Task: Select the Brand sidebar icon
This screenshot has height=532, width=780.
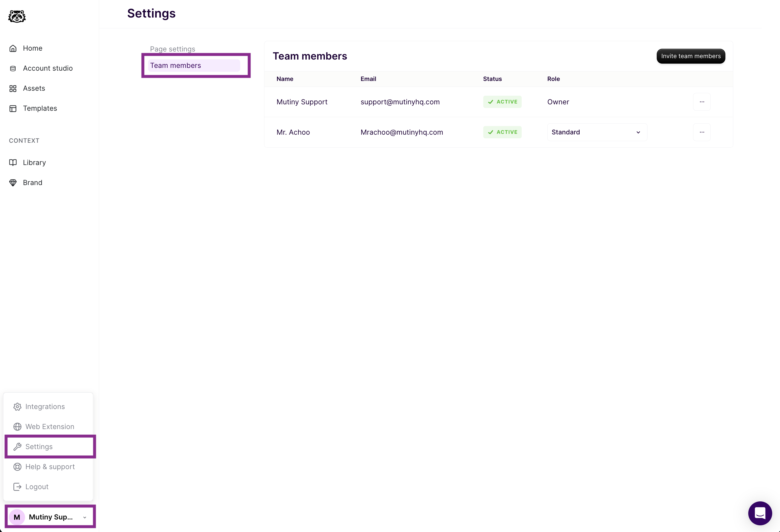Action: 13,183
